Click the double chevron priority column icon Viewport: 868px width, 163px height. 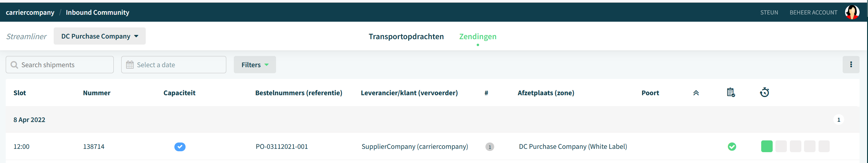(696, 93)
